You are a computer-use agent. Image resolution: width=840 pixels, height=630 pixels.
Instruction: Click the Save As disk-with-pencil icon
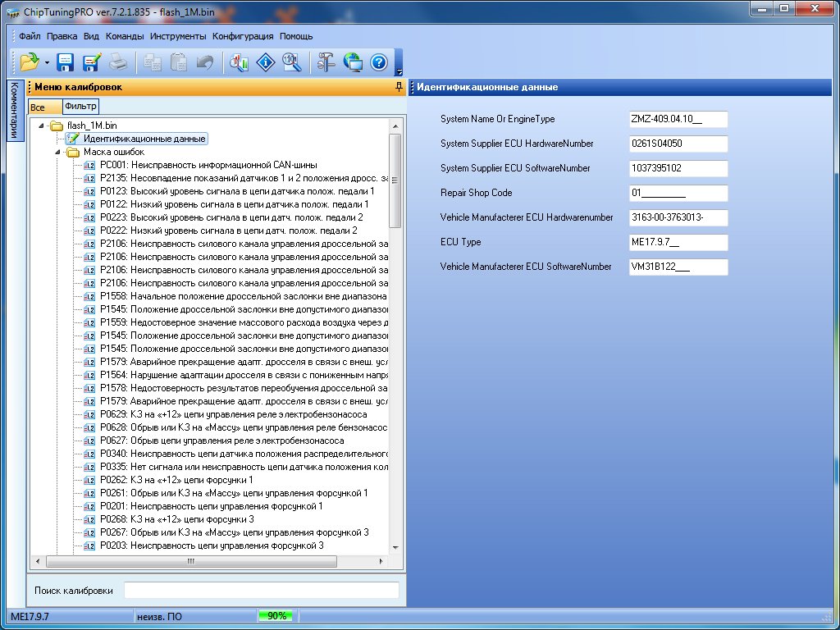(x=92, y=62)
